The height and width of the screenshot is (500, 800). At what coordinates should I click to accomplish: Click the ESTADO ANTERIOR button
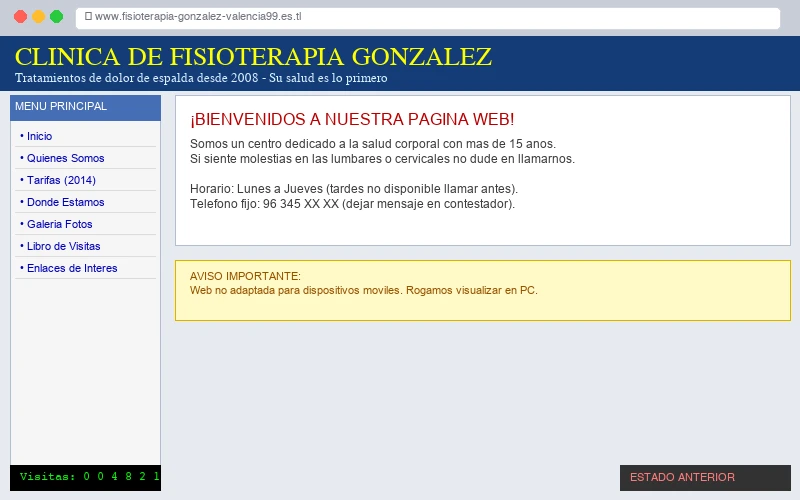point(705,478)
